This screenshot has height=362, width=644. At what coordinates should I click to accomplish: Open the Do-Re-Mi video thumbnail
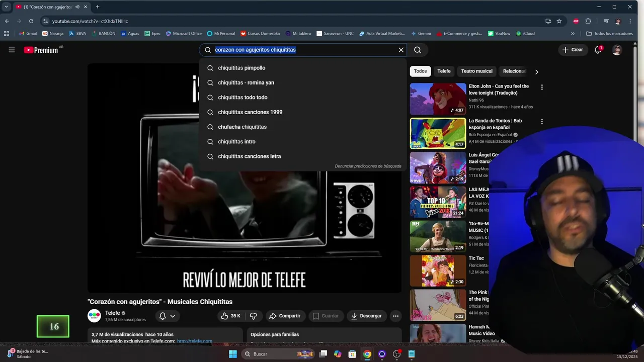438,236
